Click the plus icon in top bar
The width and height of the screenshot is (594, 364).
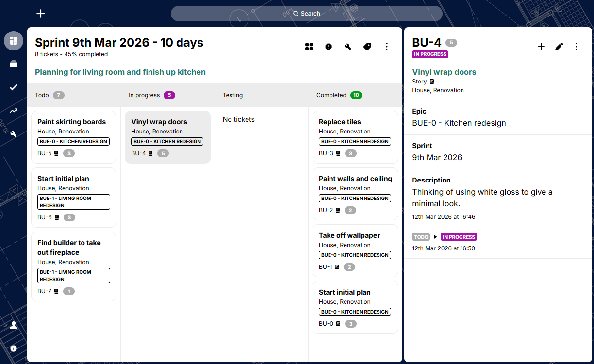point(41,14)
